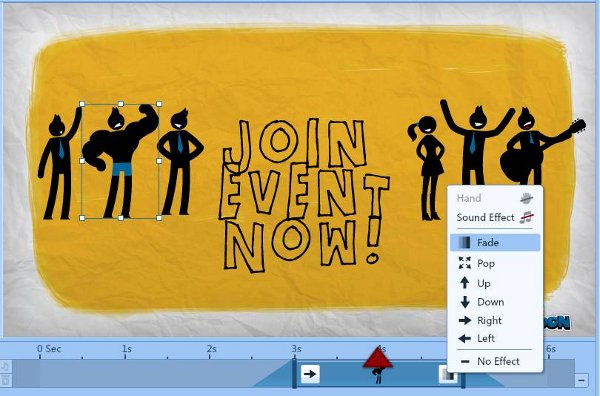Click the 2s mark on timeline ruler
Screen dimensions: 600x396
click(211, 349)
